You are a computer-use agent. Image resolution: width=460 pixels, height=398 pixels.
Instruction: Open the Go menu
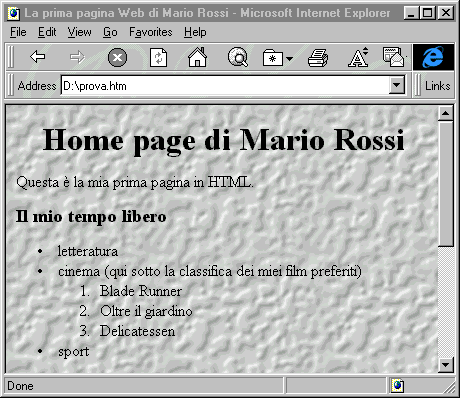click(x=110, y=32)
